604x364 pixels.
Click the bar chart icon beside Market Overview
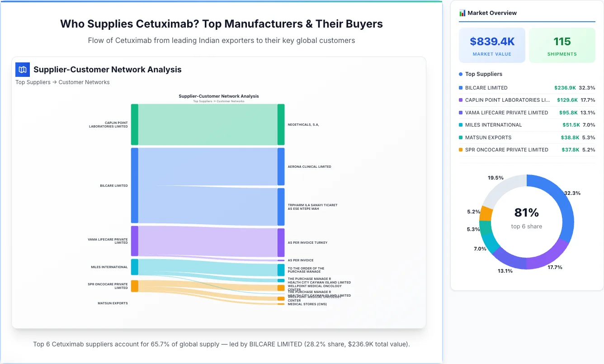pyautogui.click(x=462, y=13)
